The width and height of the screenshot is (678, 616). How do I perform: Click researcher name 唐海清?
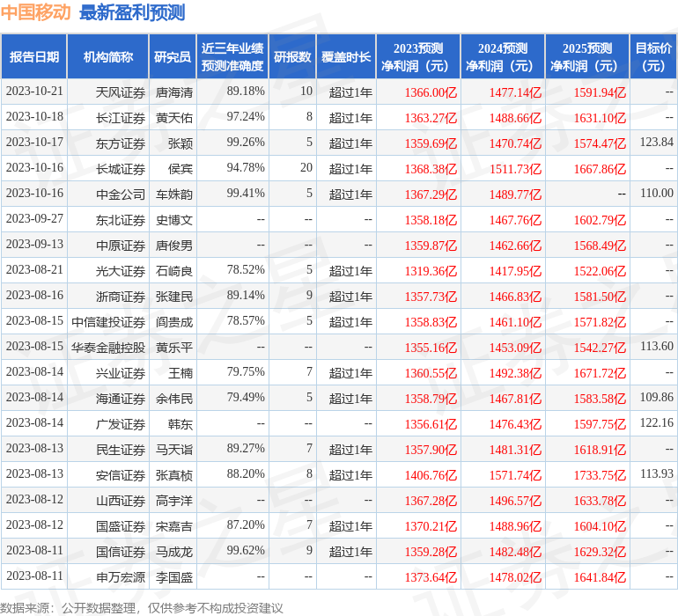(x=173, y=92)
